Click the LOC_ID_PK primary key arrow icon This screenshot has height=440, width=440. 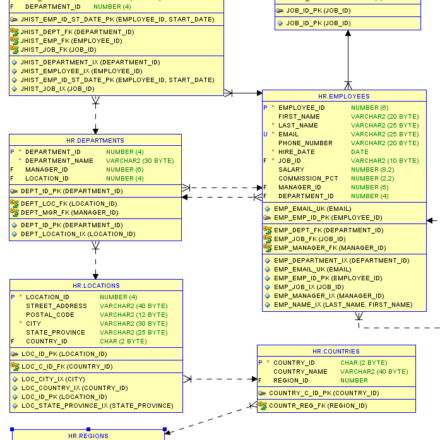tap(15, 354)
